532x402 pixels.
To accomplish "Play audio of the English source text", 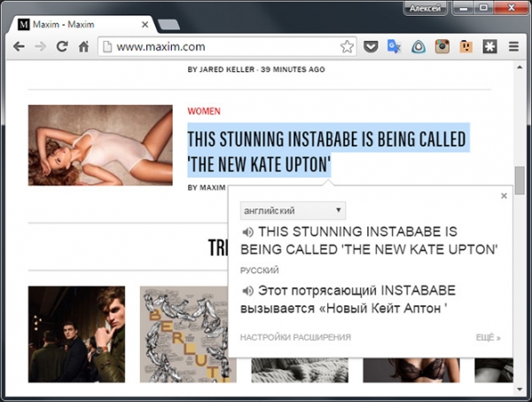I will point(246,233).
